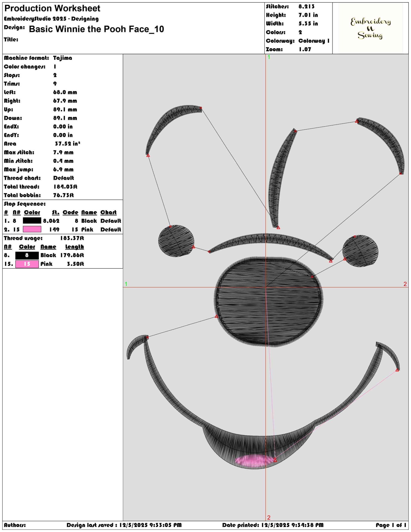Click the design name 'Basic Winnie the Pooh Face_10'
411x532 pixels.
click(x=96, y=29)
